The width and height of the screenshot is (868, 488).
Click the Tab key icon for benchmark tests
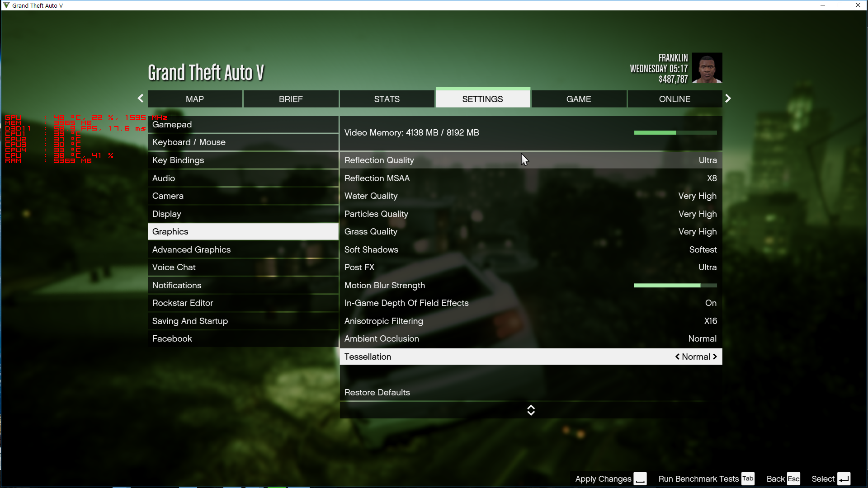pyautogui.click(x=748, y=479)
